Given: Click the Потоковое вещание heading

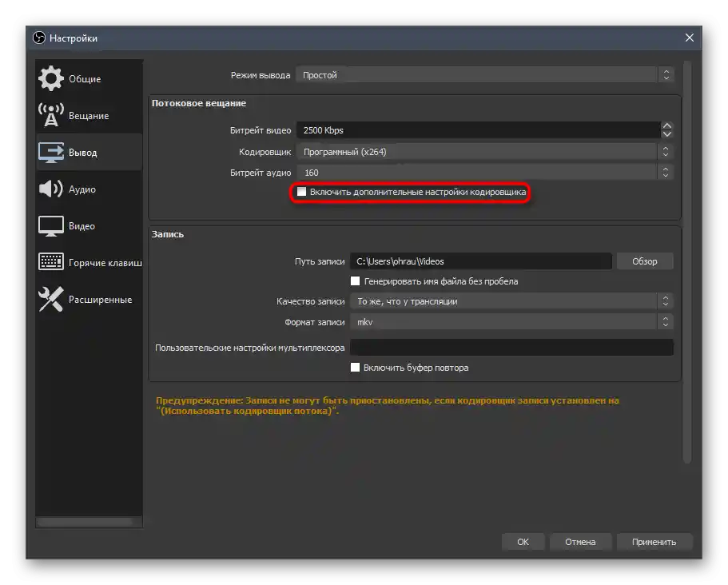Looking at the screenshot, I should click(199, 103).
